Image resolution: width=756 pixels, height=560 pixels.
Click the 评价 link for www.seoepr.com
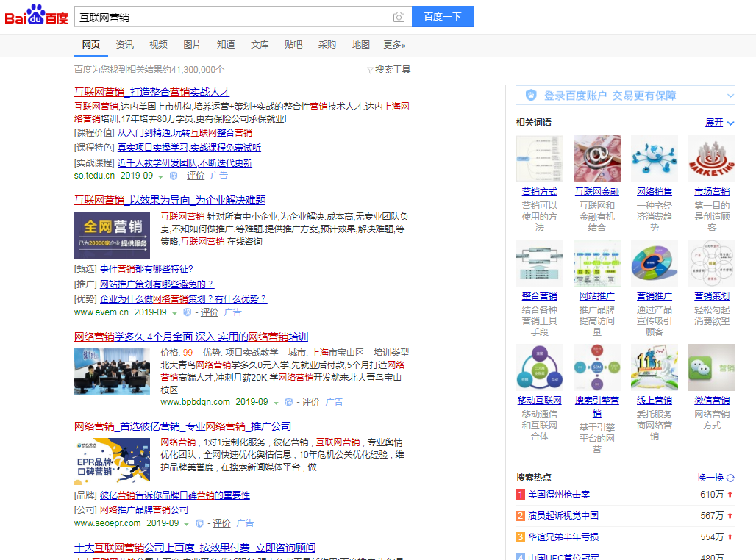pyautogui.click(x=221, y=523)
